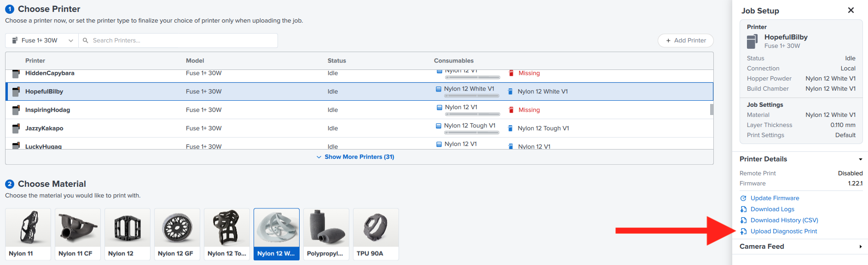Click the Remote Print Disabled value
This screenshot has height=265, width=868.
click(850, 173)
